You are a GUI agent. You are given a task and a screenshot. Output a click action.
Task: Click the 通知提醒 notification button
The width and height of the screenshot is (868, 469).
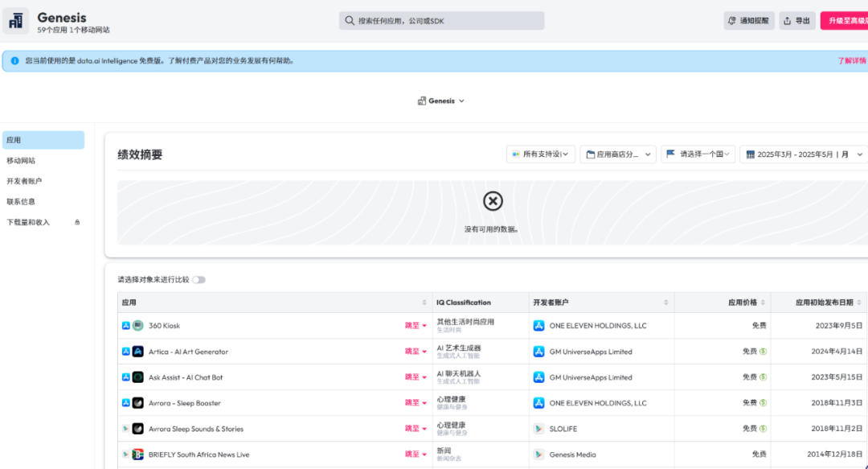749,21
